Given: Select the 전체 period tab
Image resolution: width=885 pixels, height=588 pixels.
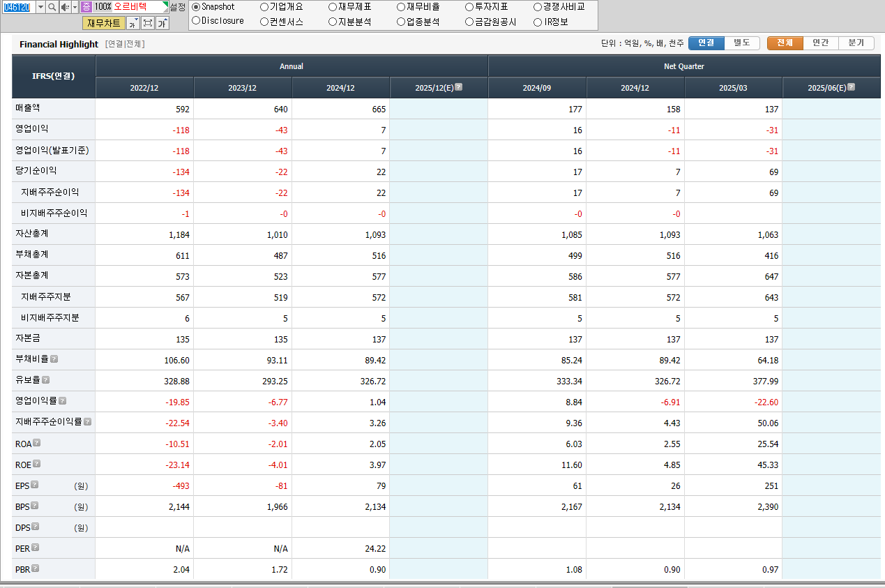Looking at the screenshot, I should pyautogui.click(x=785, y=43).
